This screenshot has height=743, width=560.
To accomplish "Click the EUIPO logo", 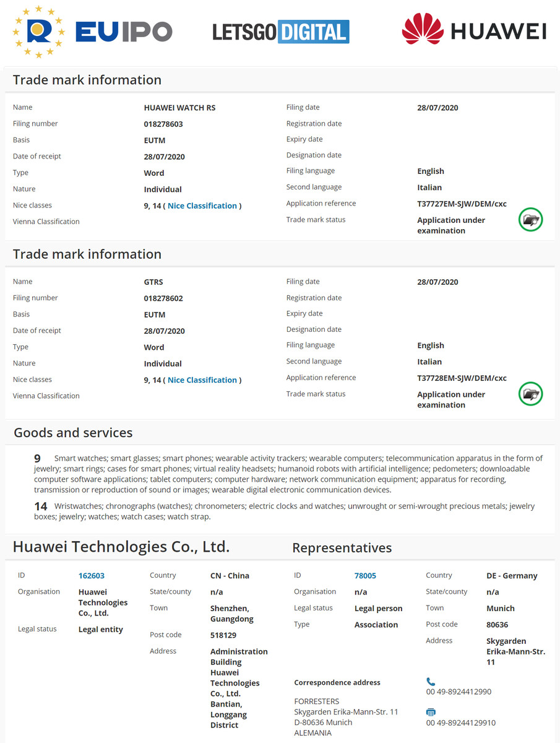I will coord(92,32).
